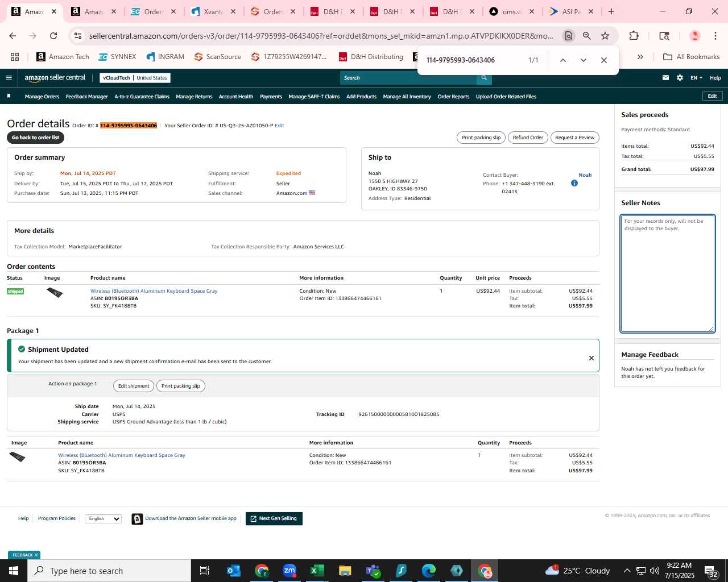Image resolution: width=728 pixels, height=582 pixels.
Task: Open Order Reports menu item
Action: [453, 97]
